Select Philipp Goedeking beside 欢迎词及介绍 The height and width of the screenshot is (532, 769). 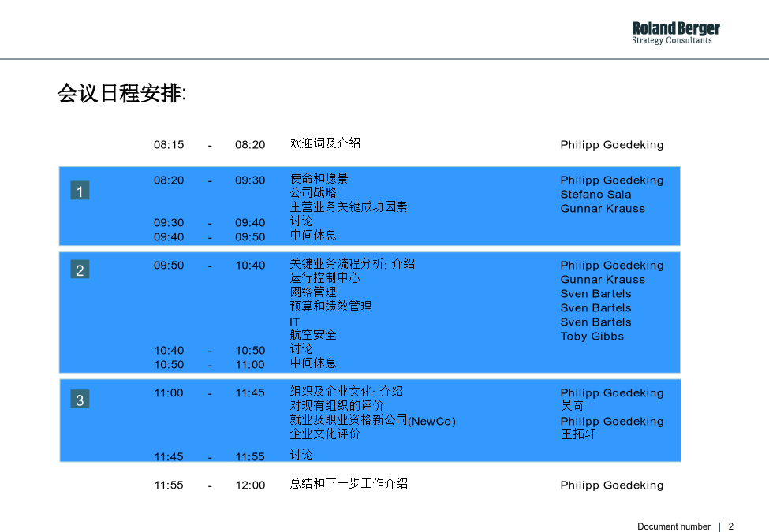pos(611,145)
